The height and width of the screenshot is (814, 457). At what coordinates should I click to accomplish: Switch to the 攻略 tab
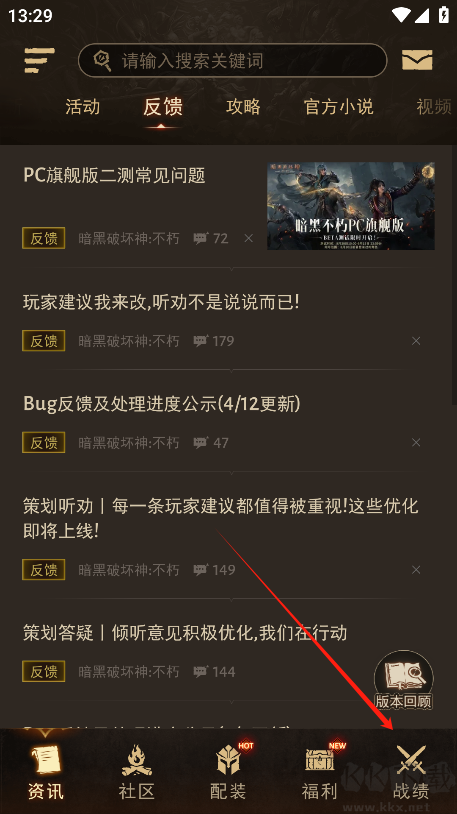(243, 107)
